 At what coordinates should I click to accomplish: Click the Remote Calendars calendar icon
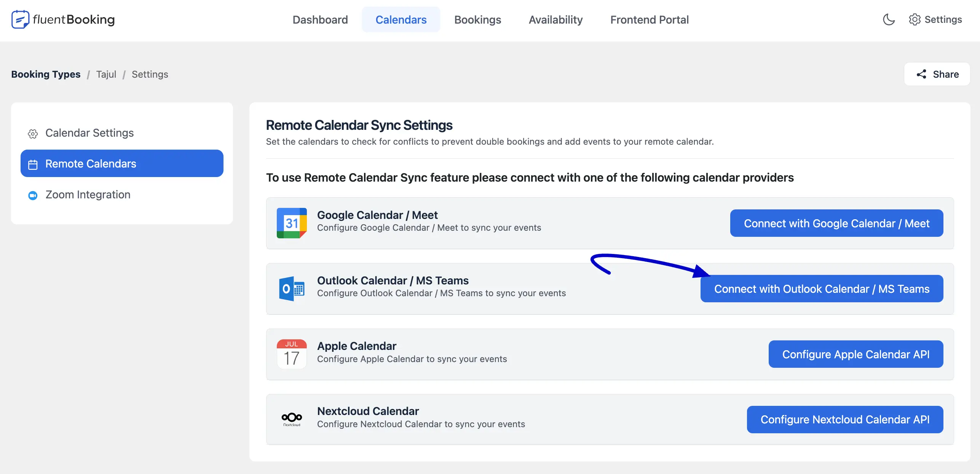point(33,164)
